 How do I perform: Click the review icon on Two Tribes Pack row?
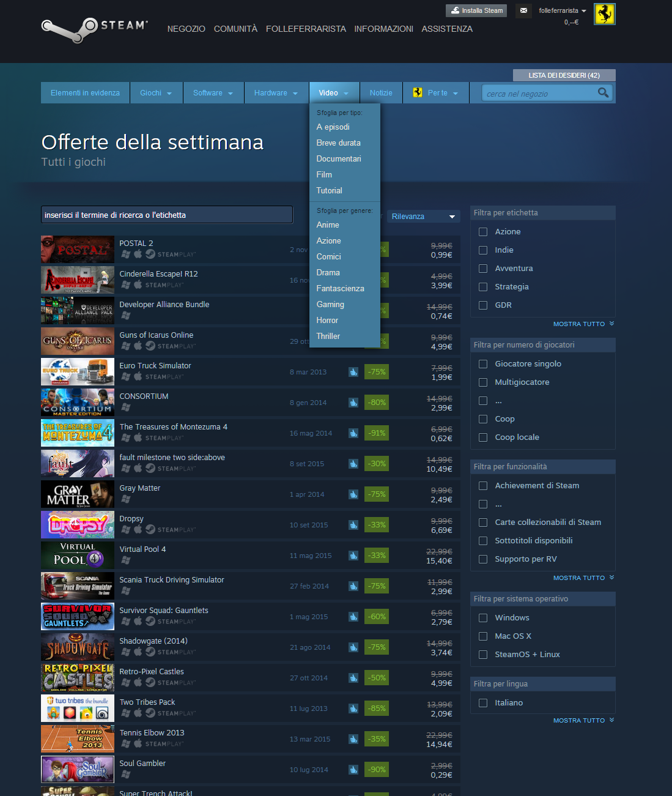tap(353, 709)
